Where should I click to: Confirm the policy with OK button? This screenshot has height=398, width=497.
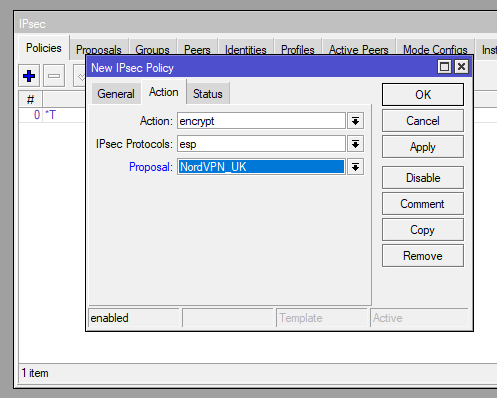pyautogui.click(x=423, y=95)
